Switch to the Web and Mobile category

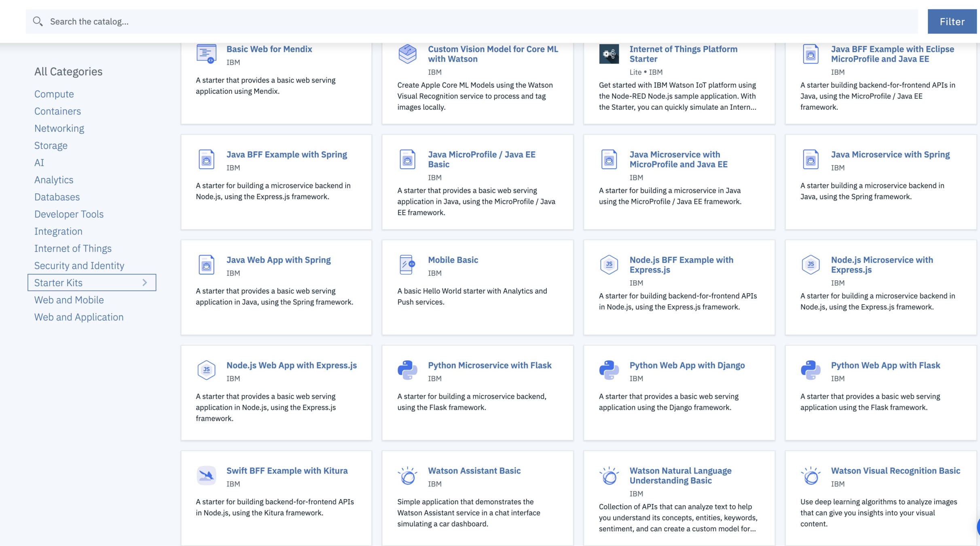tap(69, 300)
